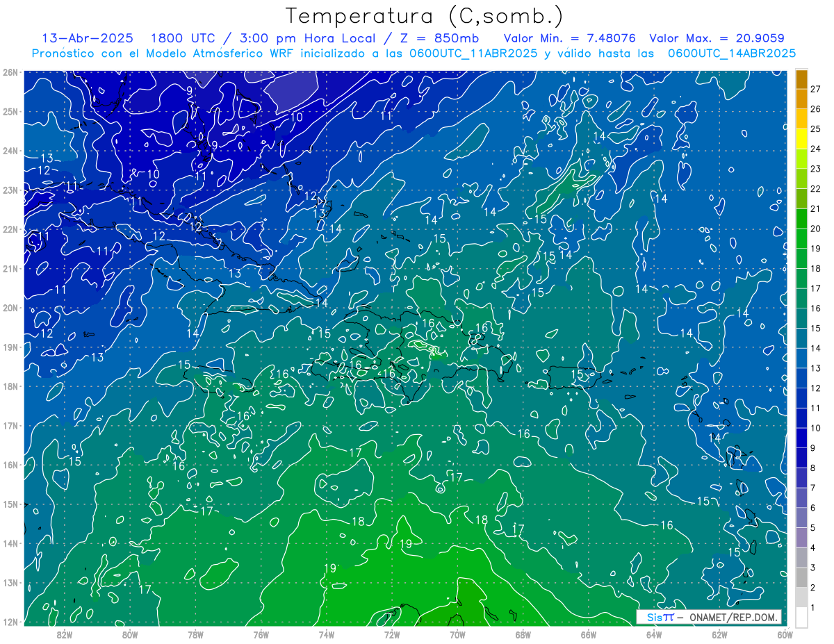The height and width of the screenshot is (644, 834).
Task: Select the '0600UTC_14ABR2025' valid-until time text
Action: click(x=731, y=53)
